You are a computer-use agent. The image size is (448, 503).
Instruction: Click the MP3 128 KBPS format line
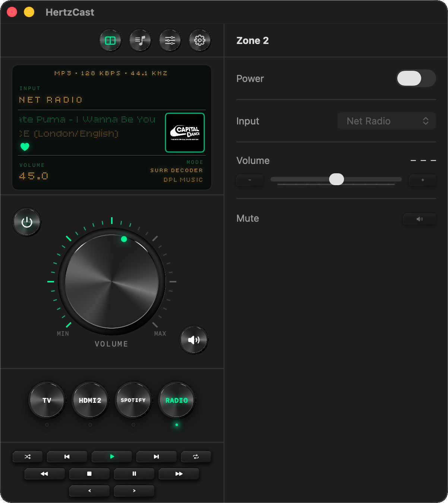(111, 73)
